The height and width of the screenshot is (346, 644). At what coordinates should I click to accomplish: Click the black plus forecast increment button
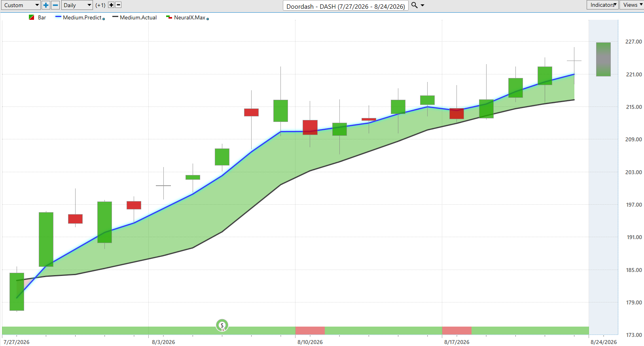(111, 5)
